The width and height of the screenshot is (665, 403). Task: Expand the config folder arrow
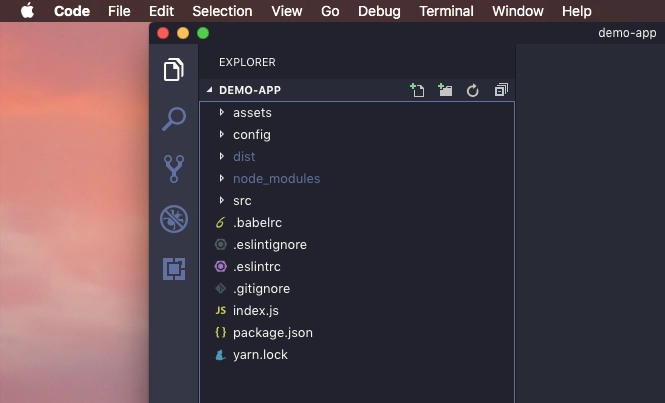[221, 134]
